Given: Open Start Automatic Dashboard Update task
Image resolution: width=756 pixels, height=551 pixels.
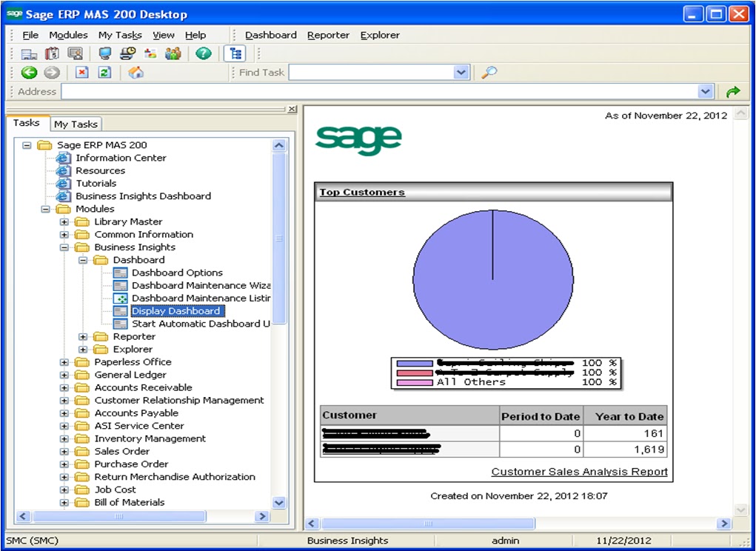Looking at the screenshot, I should pyautogui.click(x=201, y=324).
